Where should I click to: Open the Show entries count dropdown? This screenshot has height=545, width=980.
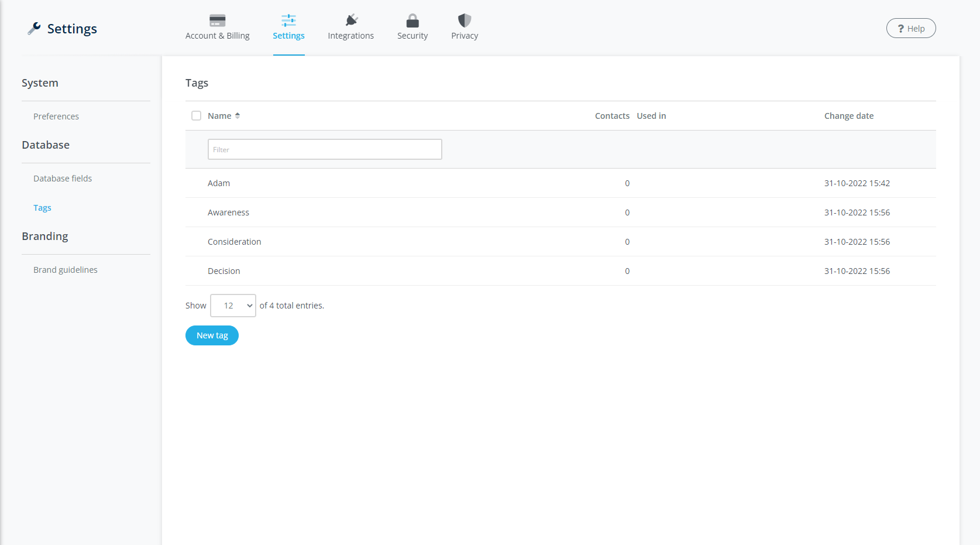tap(233, 306)
